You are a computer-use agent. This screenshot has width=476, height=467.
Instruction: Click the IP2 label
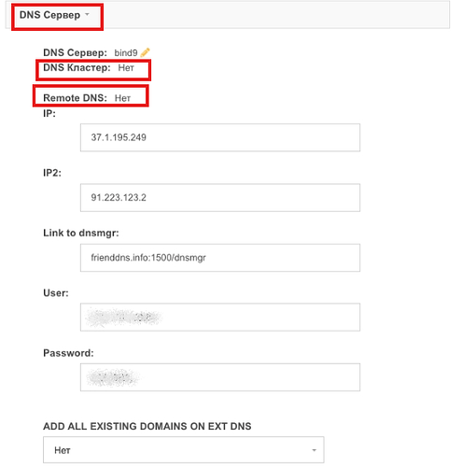coord(52,173)
